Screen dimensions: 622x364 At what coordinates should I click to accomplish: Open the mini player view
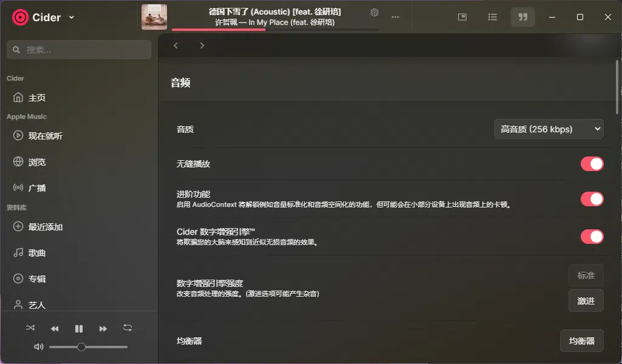click(x=462, y=17)
